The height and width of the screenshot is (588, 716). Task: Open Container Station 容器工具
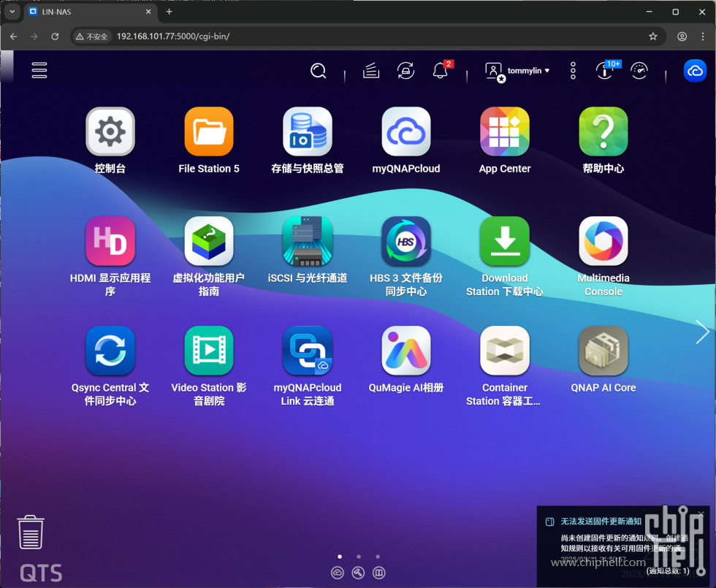(505, 351)
